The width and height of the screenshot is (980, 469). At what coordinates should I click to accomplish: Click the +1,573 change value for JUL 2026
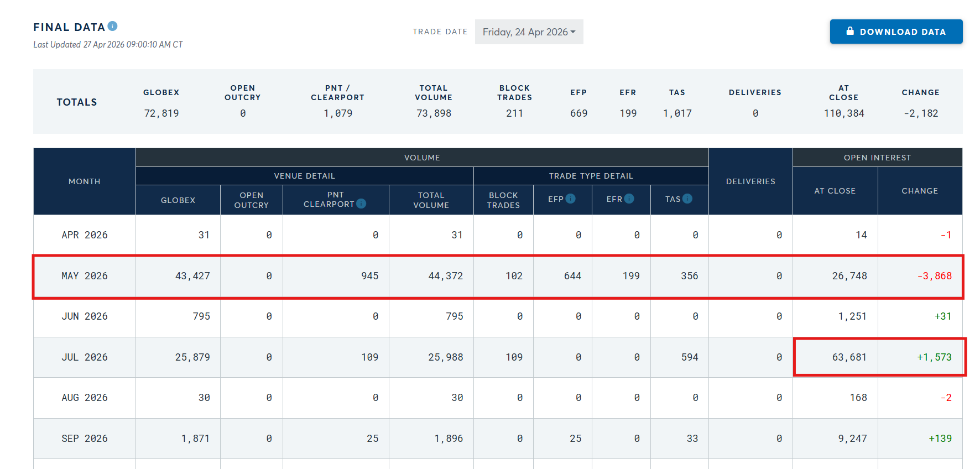934,357
